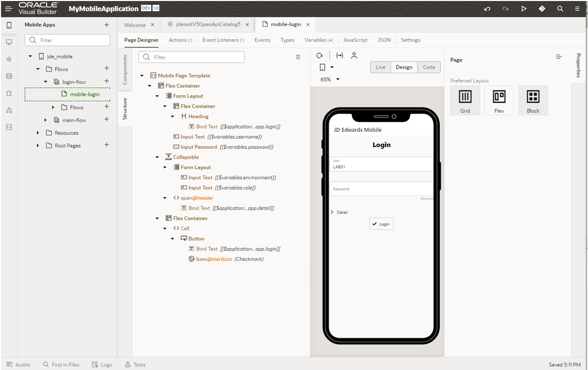Click the Redo icon in header
588x370 pixels.
(x=506, y=9)
